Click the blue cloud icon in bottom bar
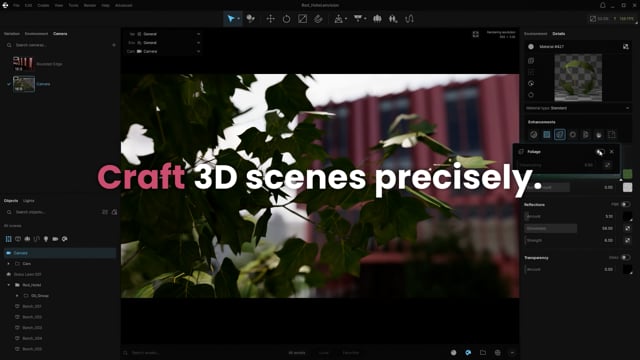640x360 pixels. (x=468, y=353)
